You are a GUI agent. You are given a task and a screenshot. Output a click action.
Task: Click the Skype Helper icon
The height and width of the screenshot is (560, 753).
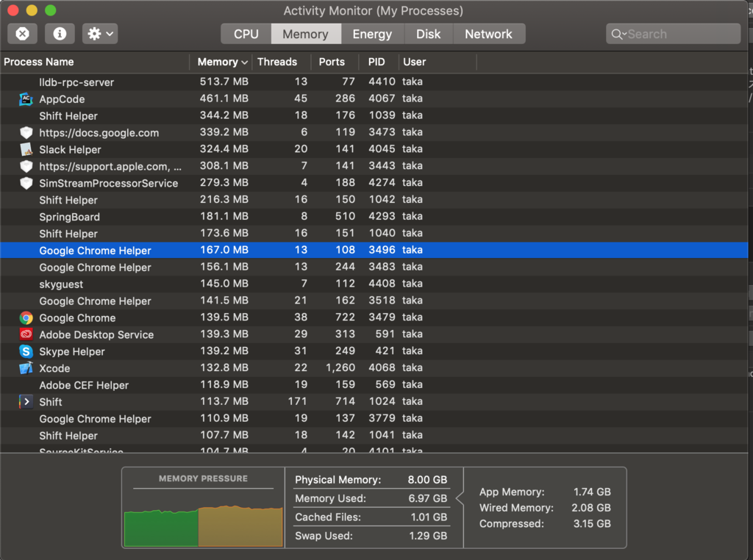26,351
